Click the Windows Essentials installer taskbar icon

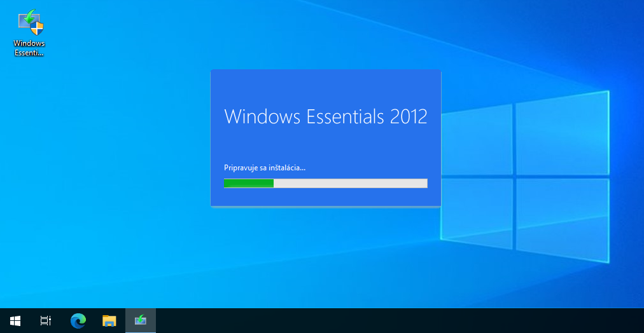[x=141, y=321]
